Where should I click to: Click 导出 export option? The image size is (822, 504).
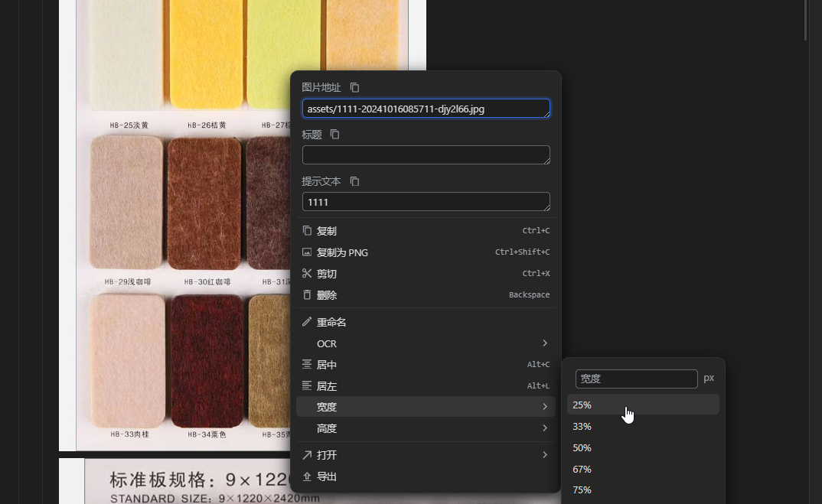(327, 476)
